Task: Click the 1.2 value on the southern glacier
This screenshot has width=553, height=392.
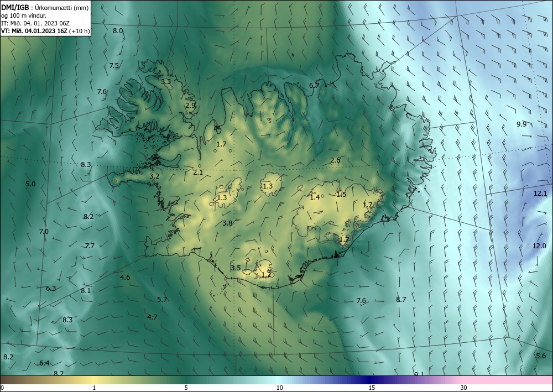Action: [267, 274]
